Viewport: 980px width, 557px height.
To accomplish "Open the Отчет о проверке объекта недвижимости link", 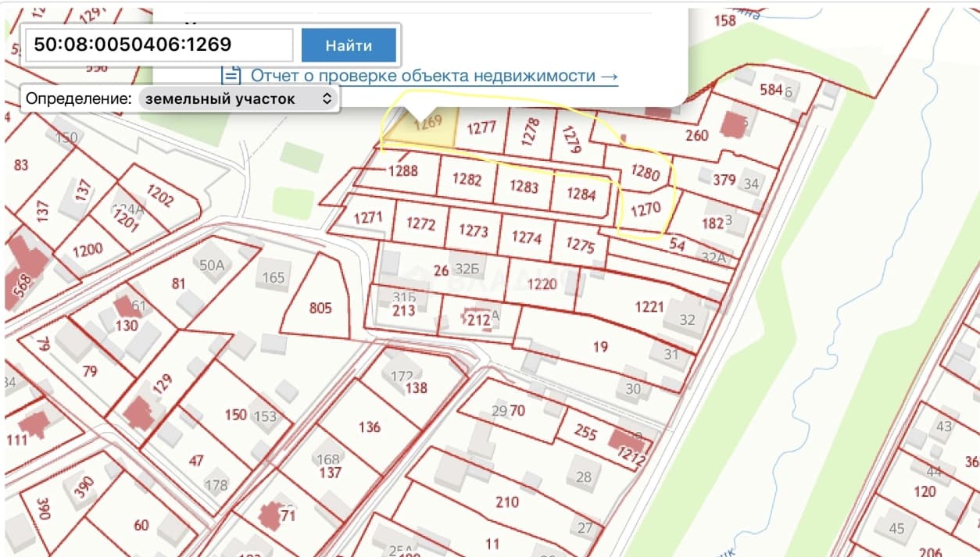I will click(435, 76).
